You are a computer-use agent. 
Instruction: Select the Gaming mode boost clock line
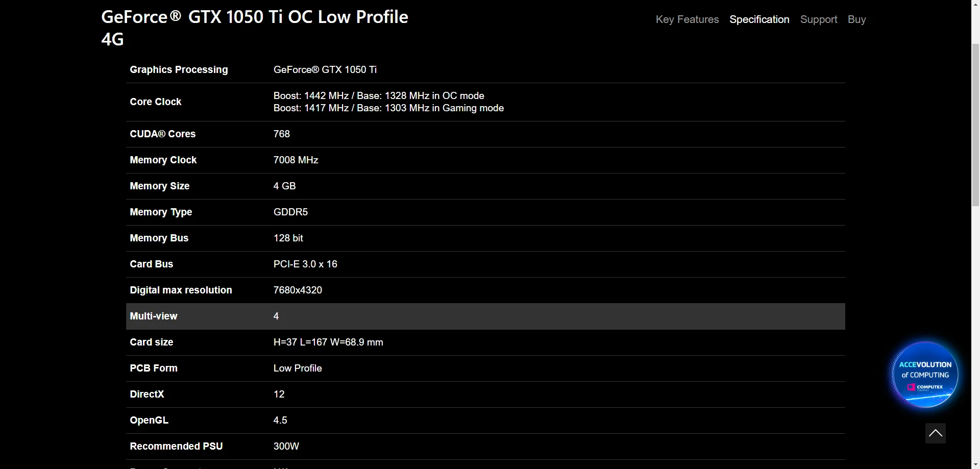(388, 108)
